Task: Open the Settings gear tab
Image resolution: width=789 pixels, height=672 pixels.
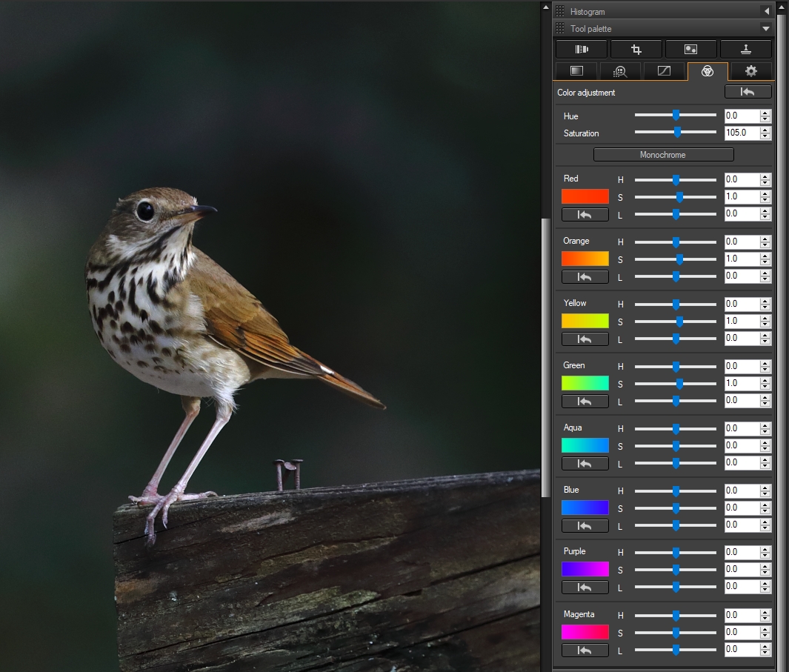Action: [751, 71]
